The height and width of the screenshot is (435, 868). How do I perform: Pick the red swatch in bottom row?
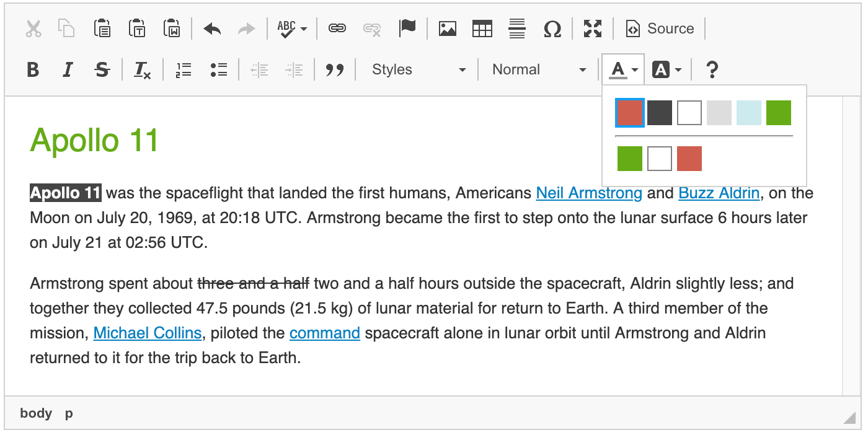click(x=689, y=159)
